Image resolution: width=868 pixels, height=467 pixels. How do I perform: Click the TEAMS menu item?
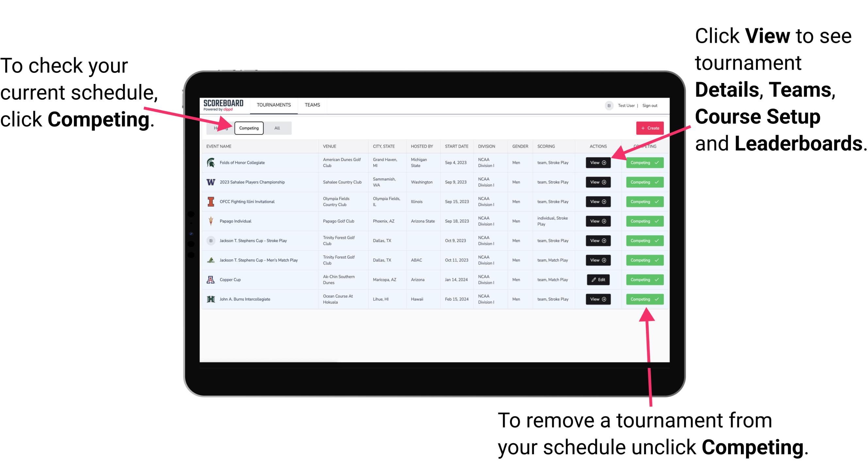click(312, 105)
